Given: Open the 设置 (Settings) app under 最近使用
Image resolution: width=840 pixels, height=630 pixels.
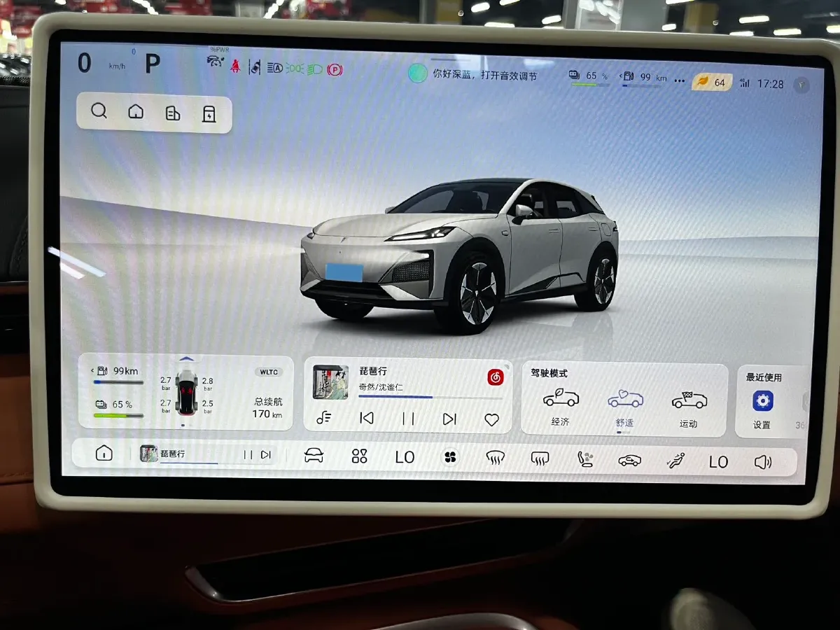Looking at the screenshot, I should 762,400.
